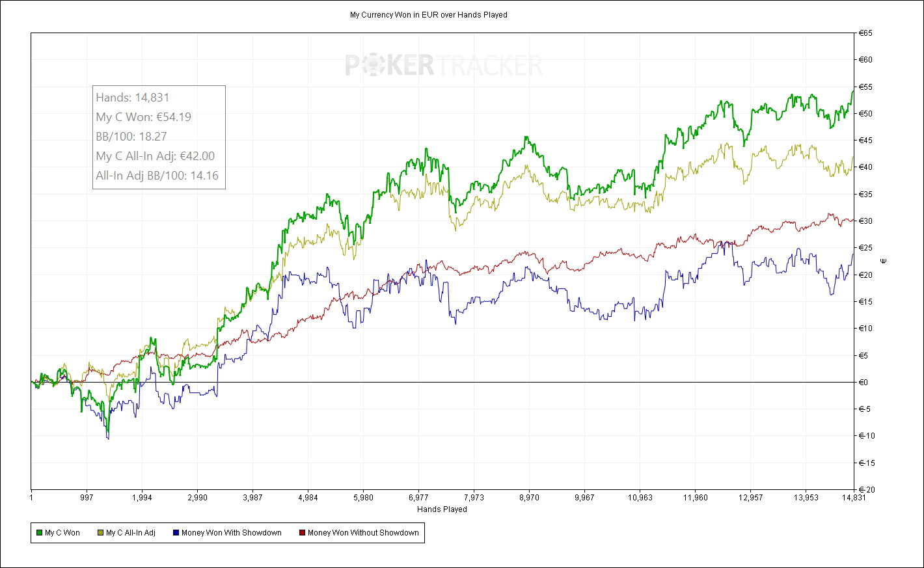924x568 pixels.
Task: Select the "My C Won" legend label
Action: pyautogui.click(x=62, y=533)
